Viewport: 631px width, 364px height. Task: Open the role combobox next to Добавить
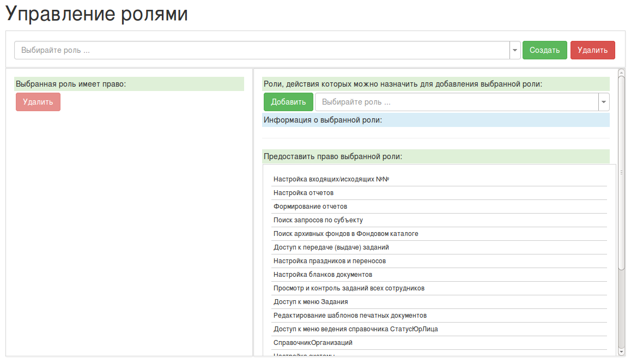(457, 102)
